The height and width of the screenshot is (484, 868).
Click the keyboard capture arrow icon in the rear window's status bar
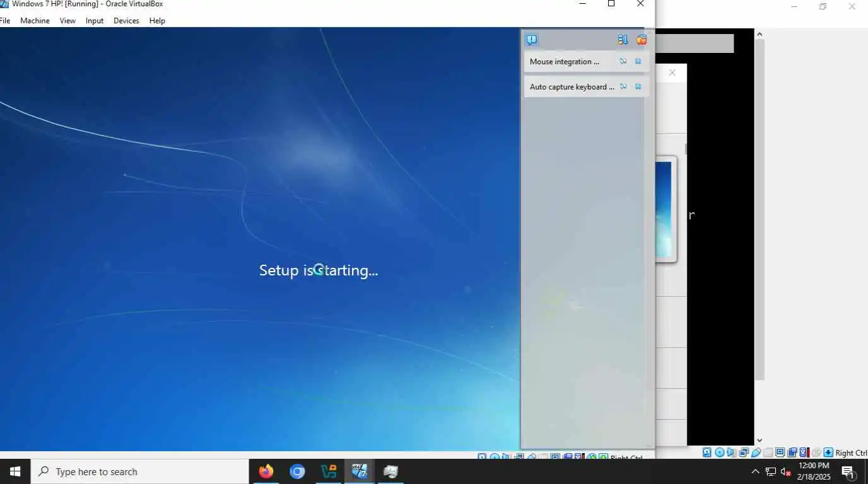(x=828, y=452)
